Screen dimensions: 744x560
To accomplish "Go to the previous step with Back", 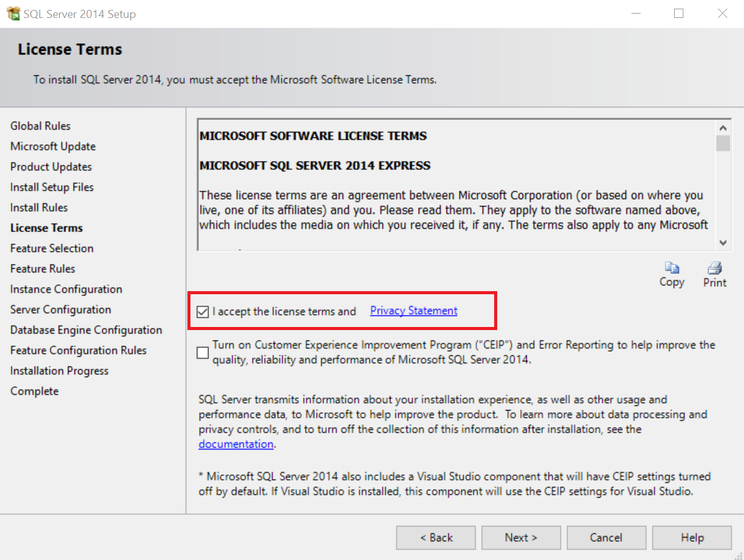I will pos(436,538).
